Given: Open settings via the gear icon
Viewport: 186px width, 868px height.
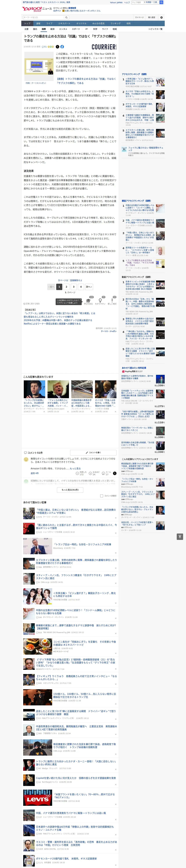Looking at the screenshot, I should [161, 18].
